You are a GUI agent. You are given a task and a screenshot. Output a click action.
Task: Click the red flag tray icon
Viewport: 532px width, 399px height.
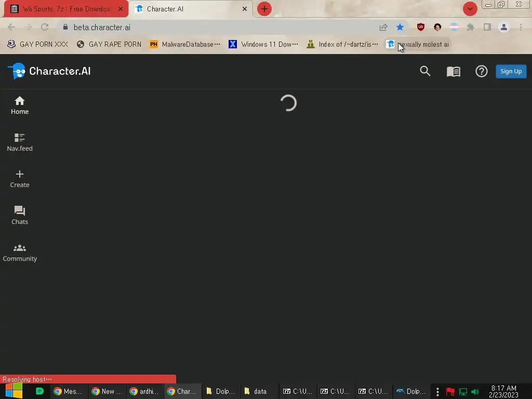450,392
